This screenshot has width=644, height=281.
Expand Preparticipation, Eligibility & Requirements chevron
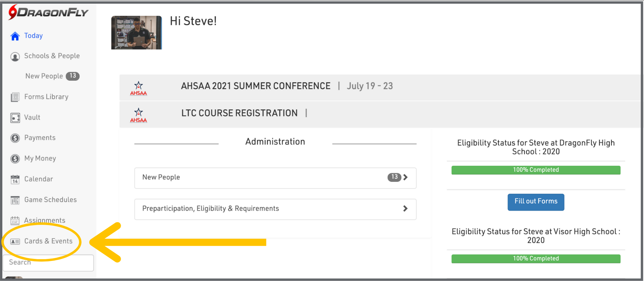405,209
